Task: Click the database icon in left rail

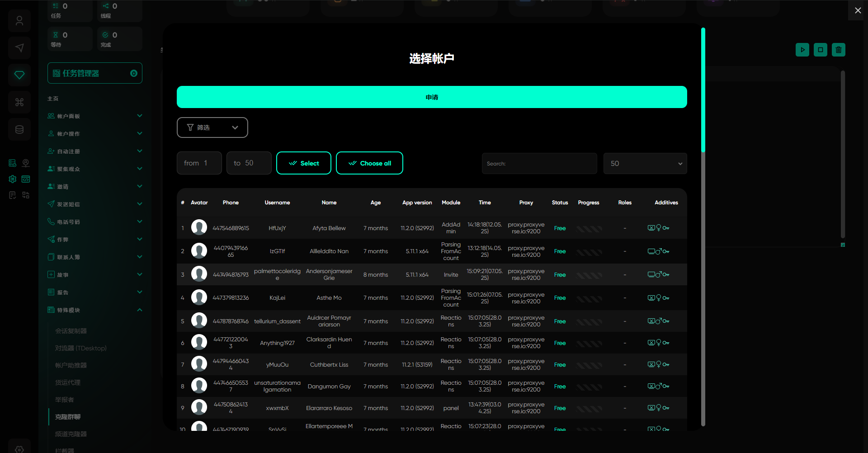Action: click(x=19, y=129)
